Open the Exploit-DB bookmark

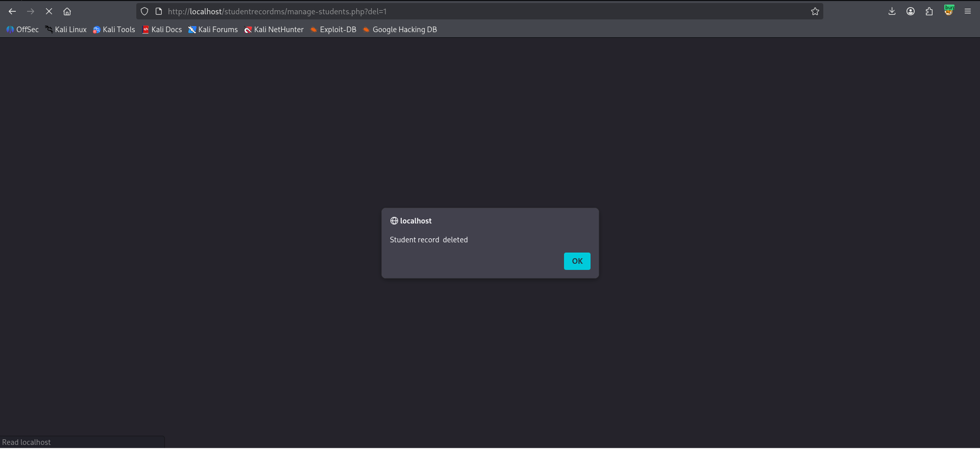point(333,30)
